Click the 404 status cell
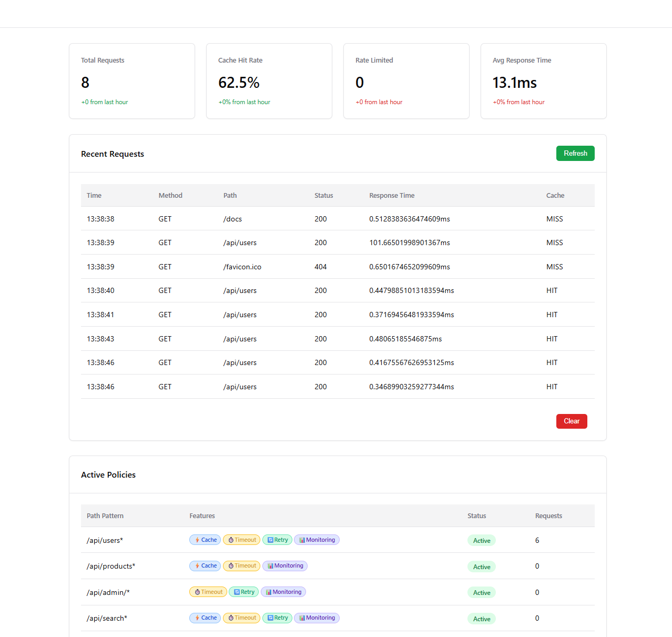 320,267
